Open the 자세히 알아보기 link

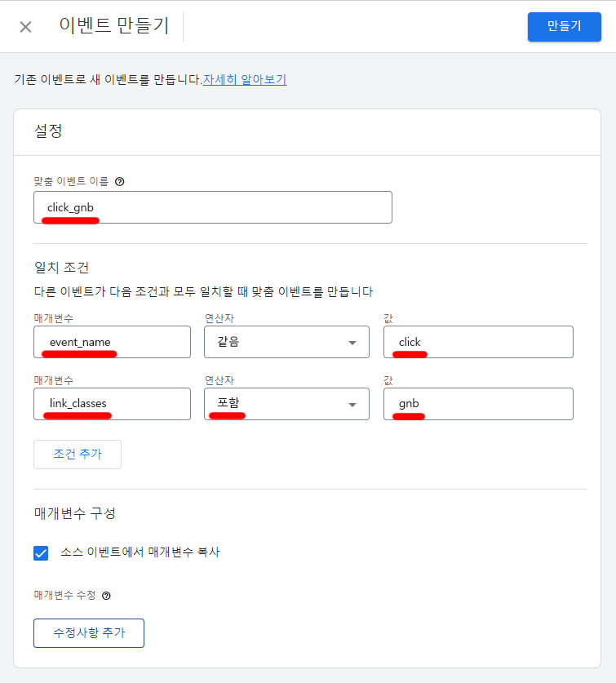(245, 80)
